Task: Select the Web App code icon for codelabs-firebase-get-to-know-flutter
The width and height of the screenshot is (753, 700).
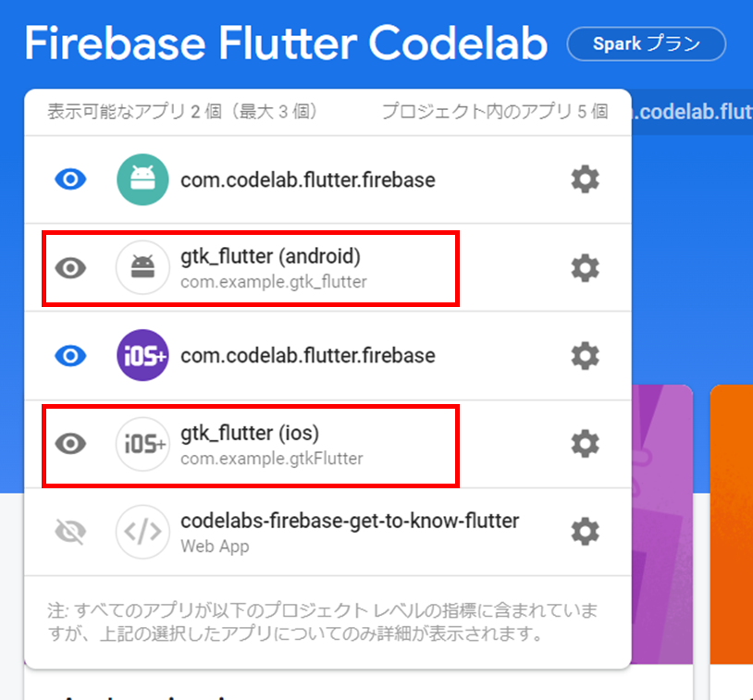Action: pyautogui.click(x=141, y=532)
